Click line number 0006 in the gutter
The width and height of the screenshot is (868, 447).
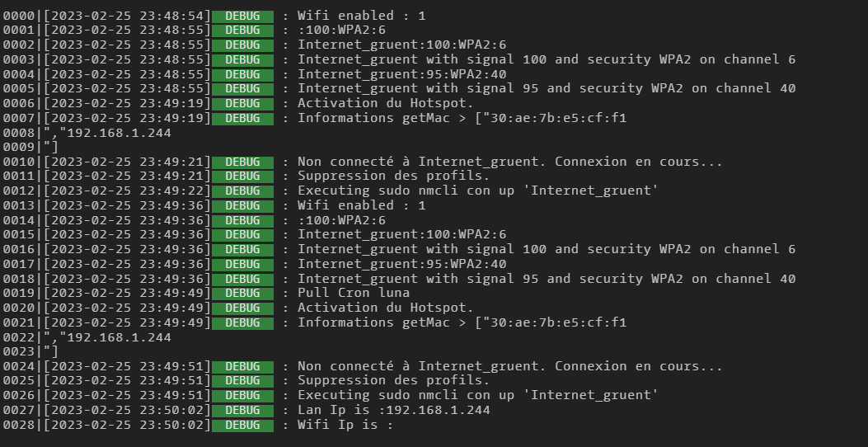tap(19, 103)
